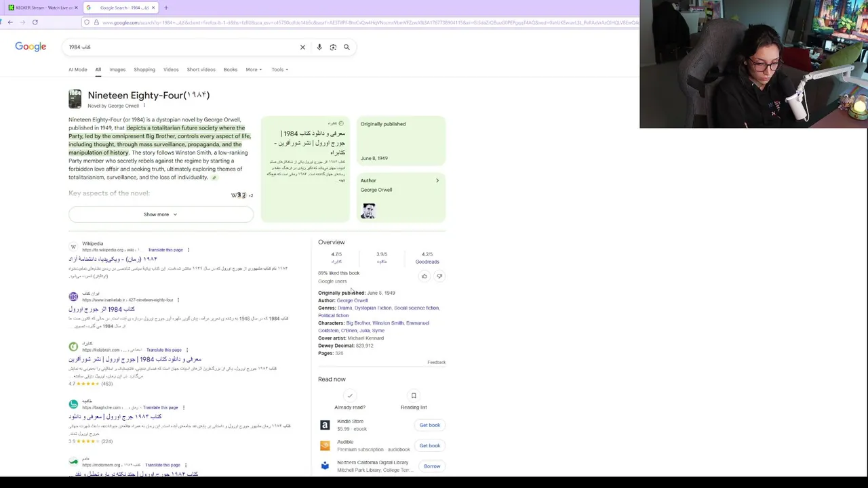868x488 pixels.
Task: Click Get book for Audible
Action: pyautogui.click(x=429, y=445)
